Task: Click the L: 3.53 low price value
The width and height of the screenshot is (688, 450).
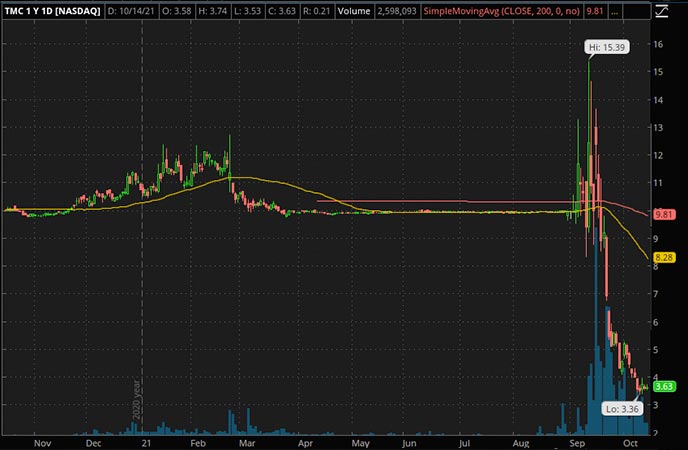Action: [248, 11]
